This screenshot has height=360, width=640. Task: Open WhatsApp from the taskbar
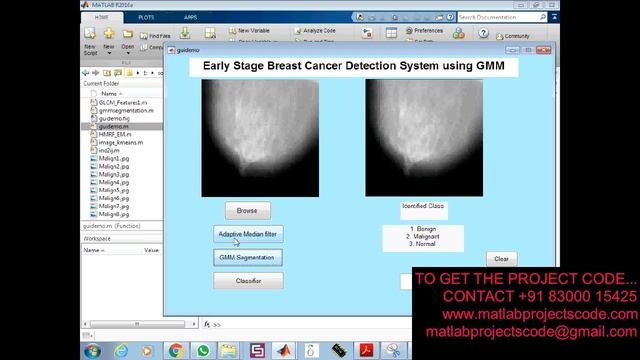(203, 351)
